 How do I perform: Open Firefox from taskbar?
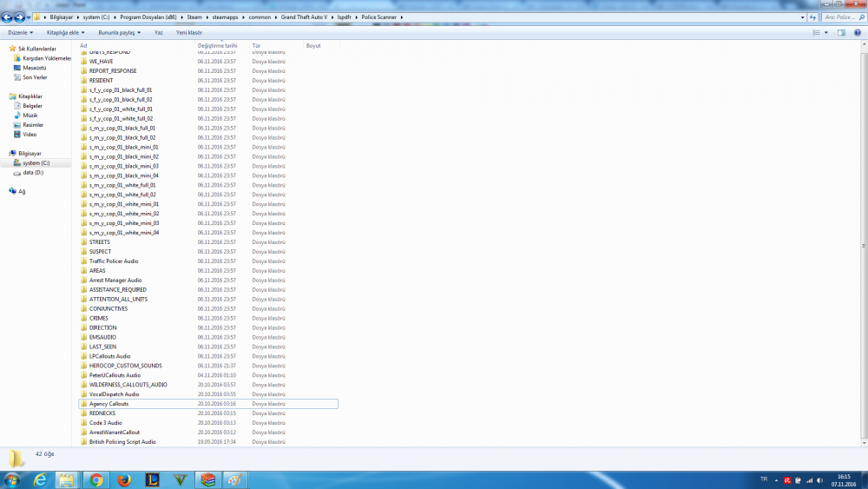click(x=124, y=480)
